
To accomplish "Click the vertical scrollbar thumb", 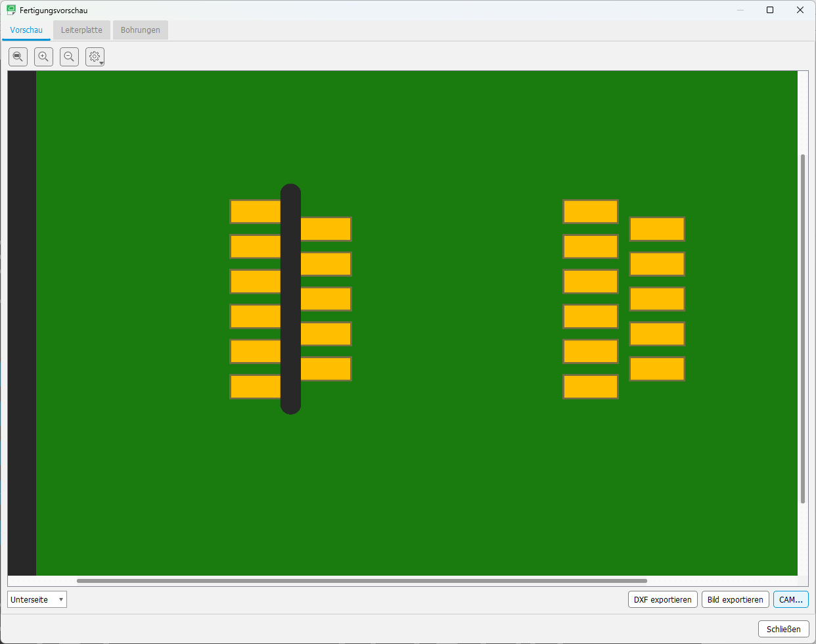I will (x=803, y=329).
